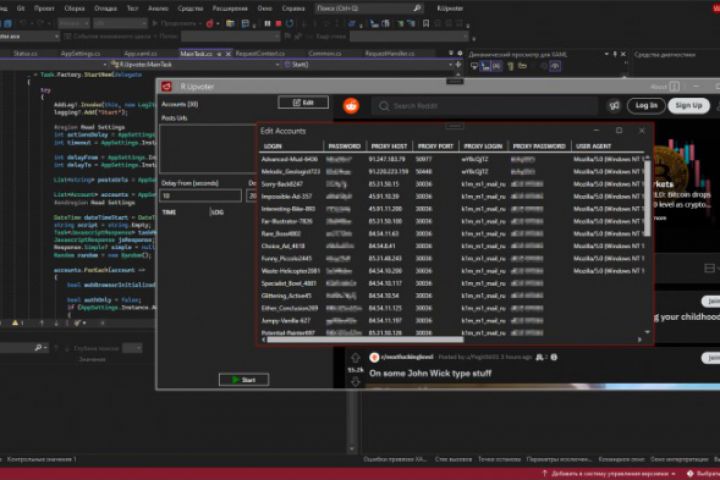720x480 pixels.
Task: Click the warning triangle icon below the code editor
Action: [15, 323]
